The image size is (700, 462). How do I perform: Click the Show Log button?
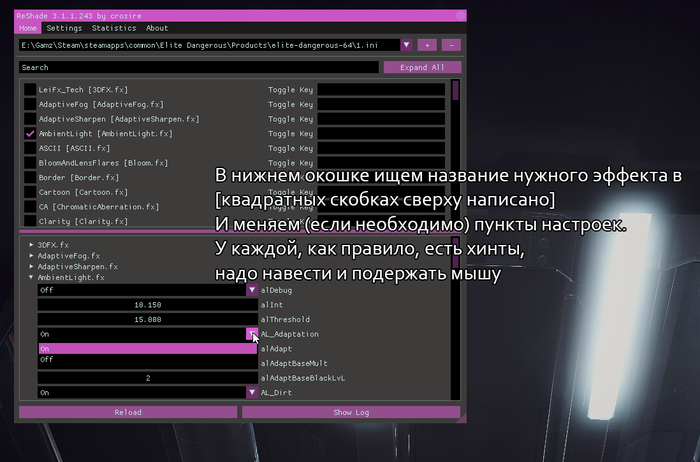351,412
